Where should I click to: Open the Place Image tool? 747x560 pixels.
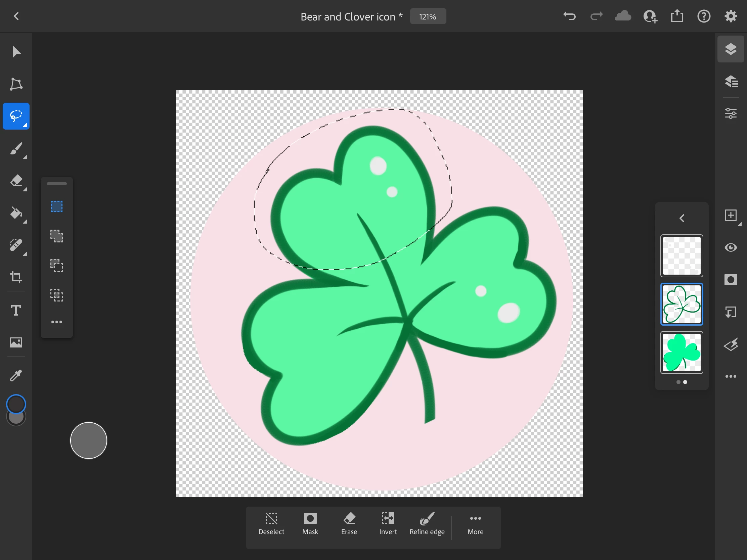click(16, 342)
